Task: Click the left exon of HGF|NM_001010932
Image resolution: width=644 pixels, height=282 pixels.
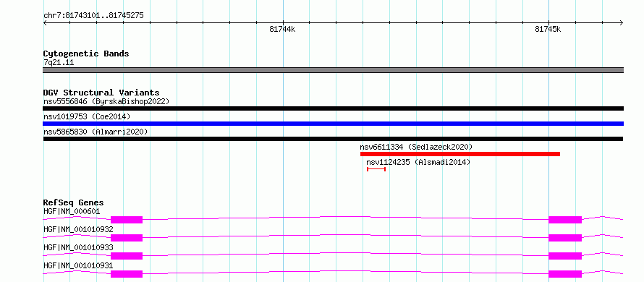Action: pyautogui.click(x=127, y=238)
